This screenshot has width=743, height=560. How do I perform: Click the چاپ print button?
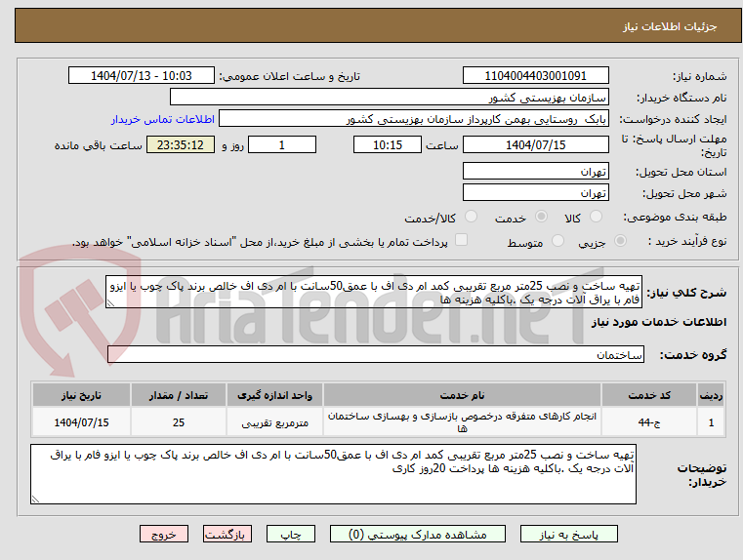click(x=291, y=534)
